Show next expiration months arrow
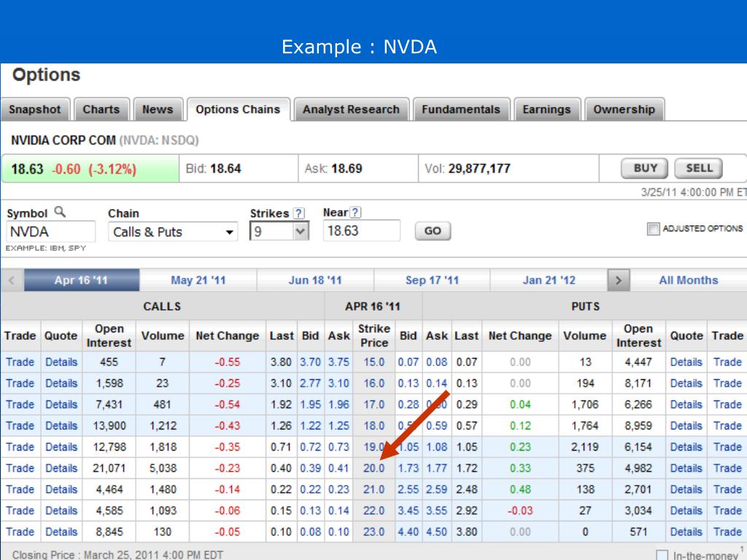747x560 pixels. 619,280
